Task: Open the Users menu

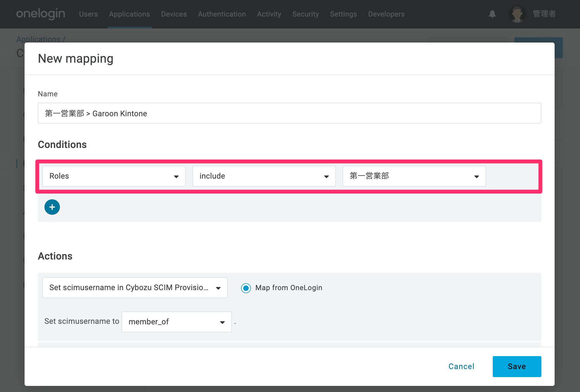Action: (x=88, y=14)
